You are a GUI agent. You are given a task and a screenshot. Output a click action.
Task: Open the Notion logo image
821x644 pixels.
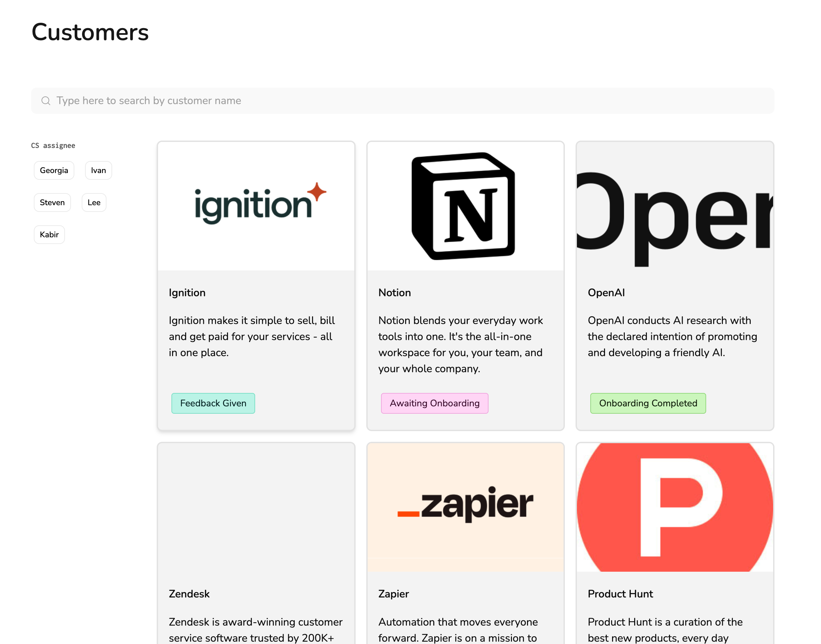(465, 206)
